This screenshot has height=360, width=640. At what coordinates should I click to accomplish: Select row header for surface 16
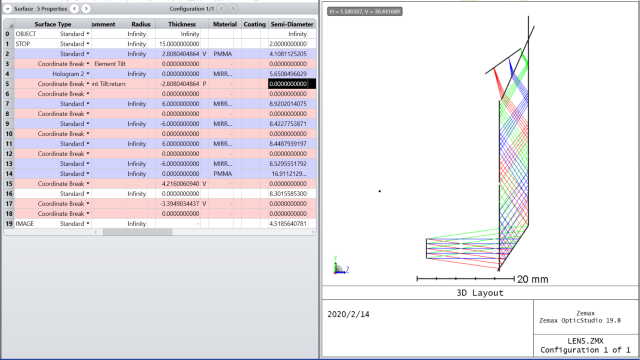9,194
